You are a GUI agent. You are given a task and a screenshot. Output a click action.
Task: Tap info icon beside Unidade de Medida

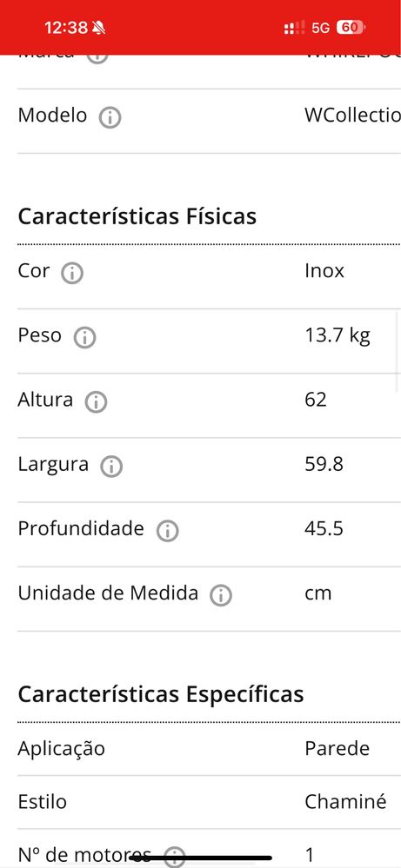coord(221,595)
